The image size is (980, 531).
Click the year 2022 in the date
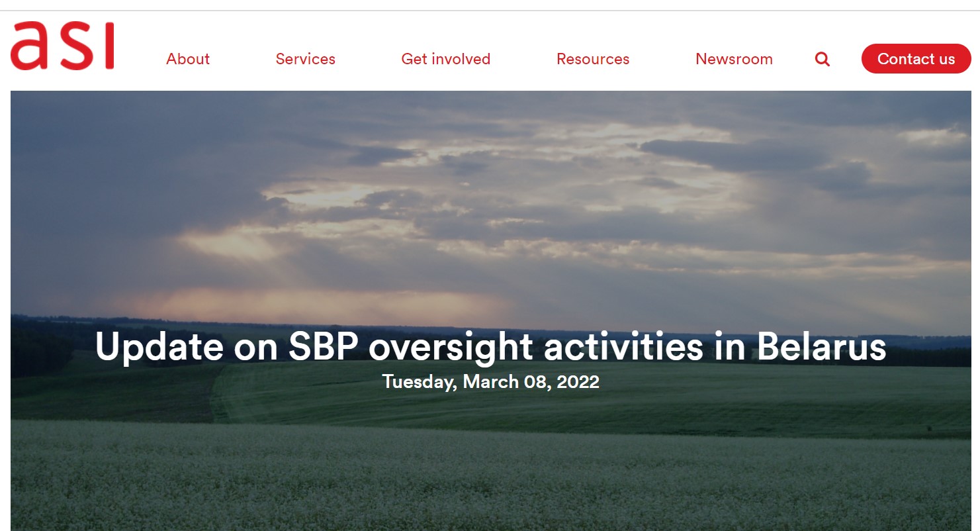(578, 382)
